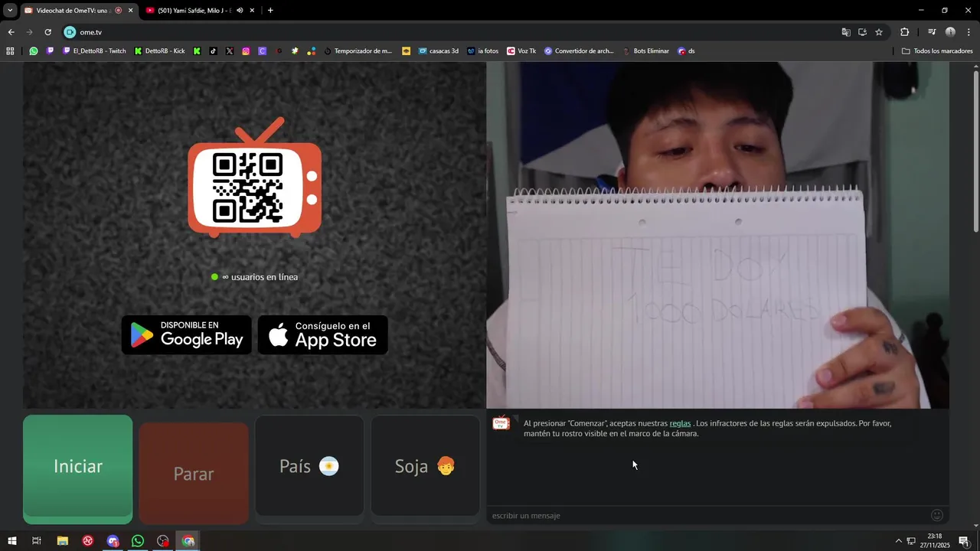Open the App Store download badge
This screenshot has height=551, width=980.
tap(322, 335)
